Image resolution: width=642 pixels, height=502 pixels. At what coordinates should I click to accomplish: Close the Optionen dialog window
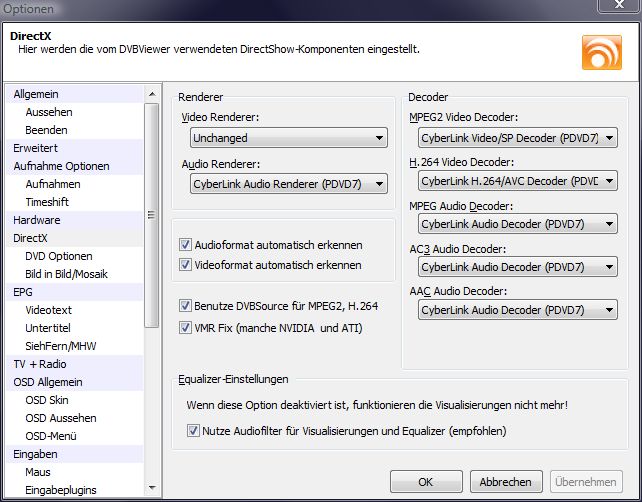[618, 7]
